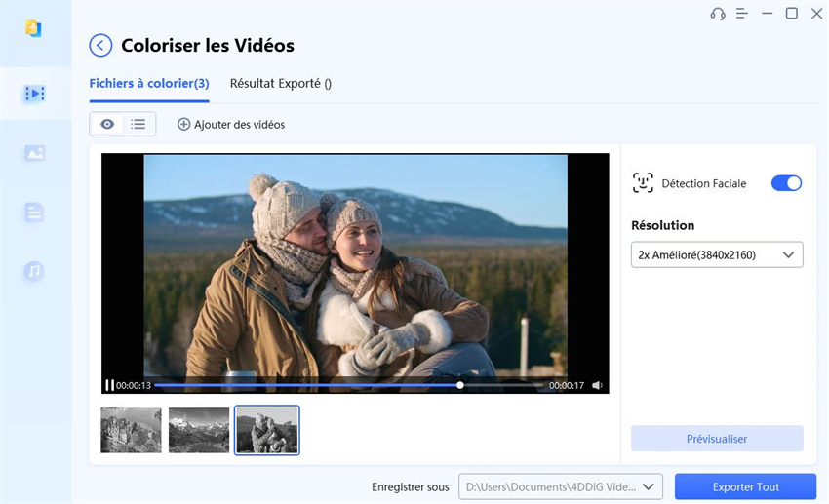
Task: Expand the Résolution dropdown
Action: 717,255
